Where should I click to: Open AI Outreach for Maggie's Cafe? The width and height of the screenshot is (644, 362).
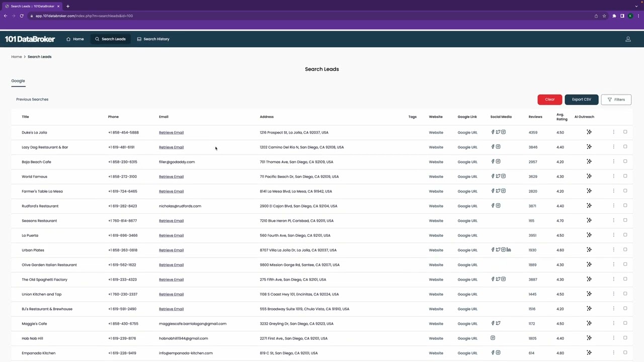click(589, 323)
